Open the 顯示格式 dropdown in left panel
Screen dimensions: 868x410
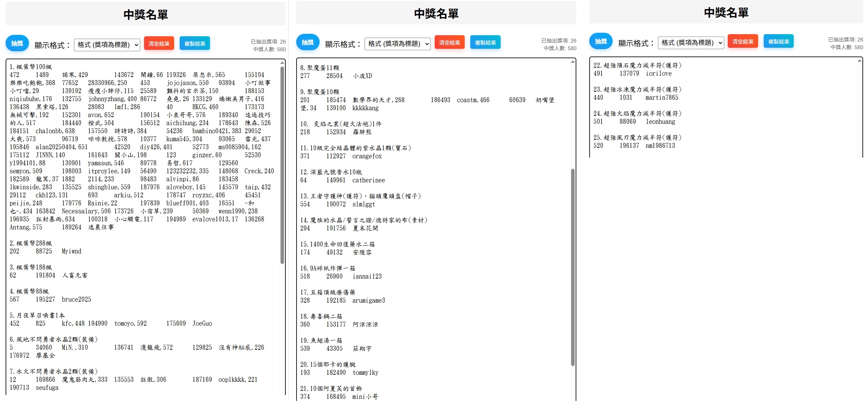(107, 45)
